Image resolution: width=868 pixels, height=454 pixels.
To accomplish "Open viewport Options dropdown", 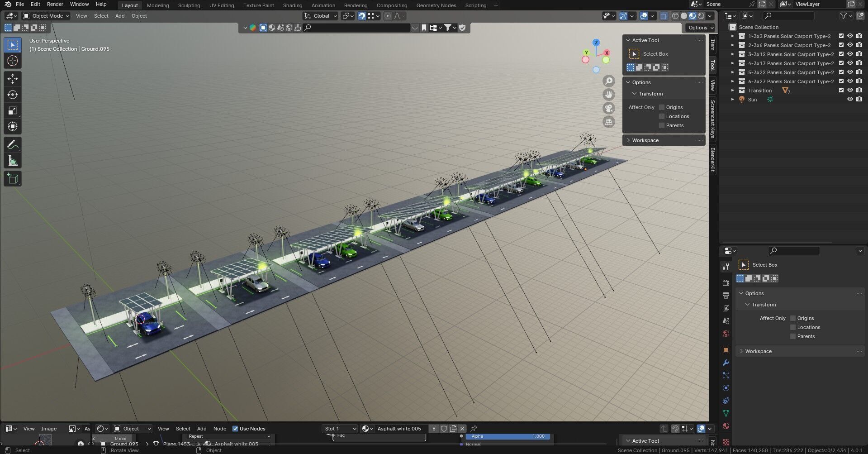I will (701, 28).
